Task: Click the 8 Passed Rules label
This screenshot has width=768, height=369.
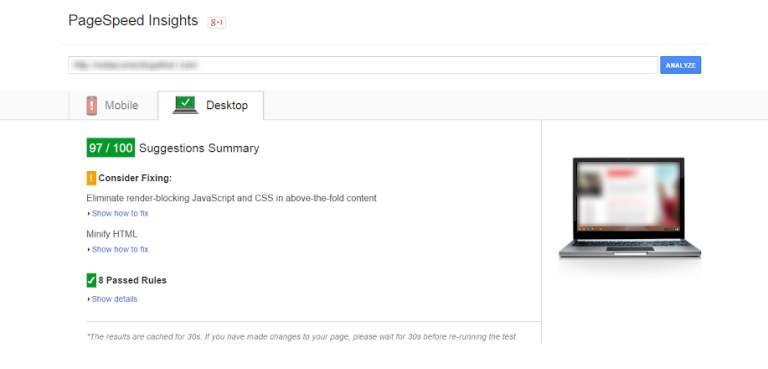Action: tap(132, 281)
